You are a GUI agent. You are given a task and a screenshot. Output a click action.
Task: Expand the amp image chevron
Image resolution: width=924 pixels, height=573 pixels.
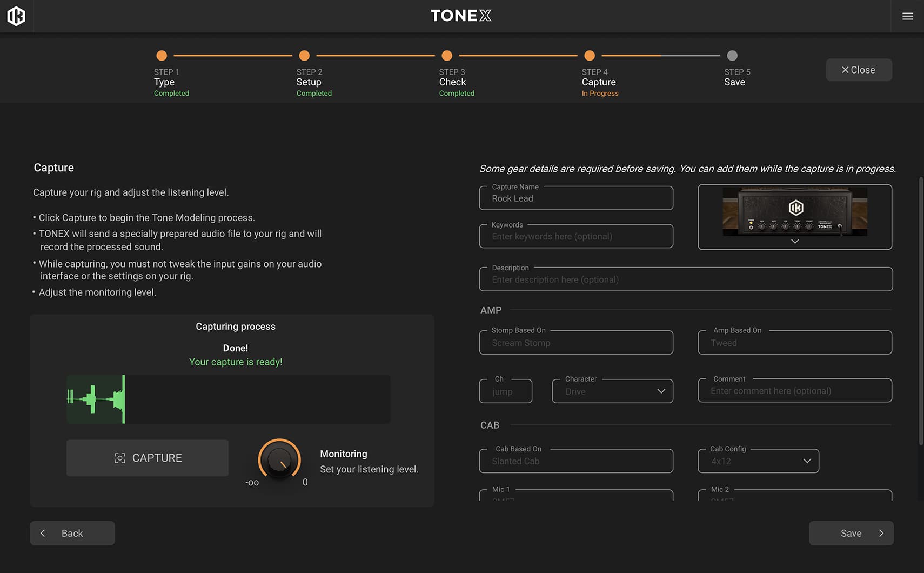click(x=795, y=242)
